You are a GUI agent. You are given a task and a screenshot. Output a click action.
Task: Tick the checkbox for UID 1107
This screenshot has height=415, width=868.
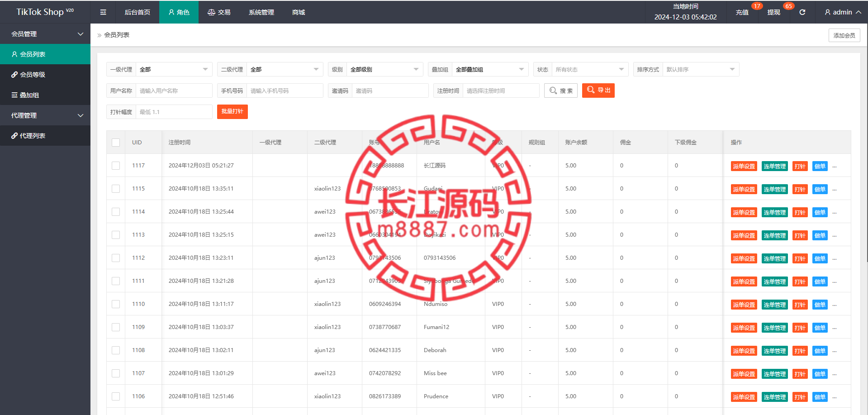click(116, 373)
